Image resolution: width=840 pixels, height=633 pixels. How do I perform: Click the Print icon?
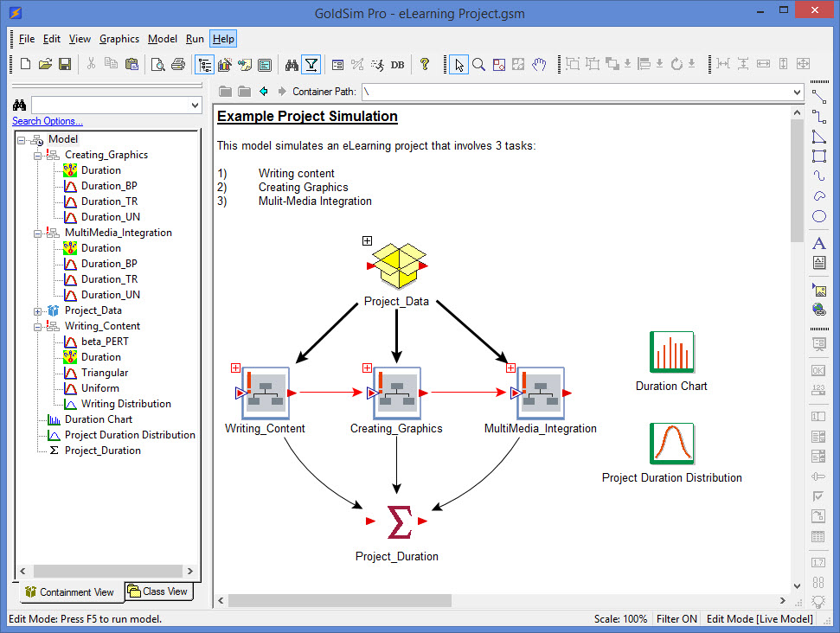point(179,65)
